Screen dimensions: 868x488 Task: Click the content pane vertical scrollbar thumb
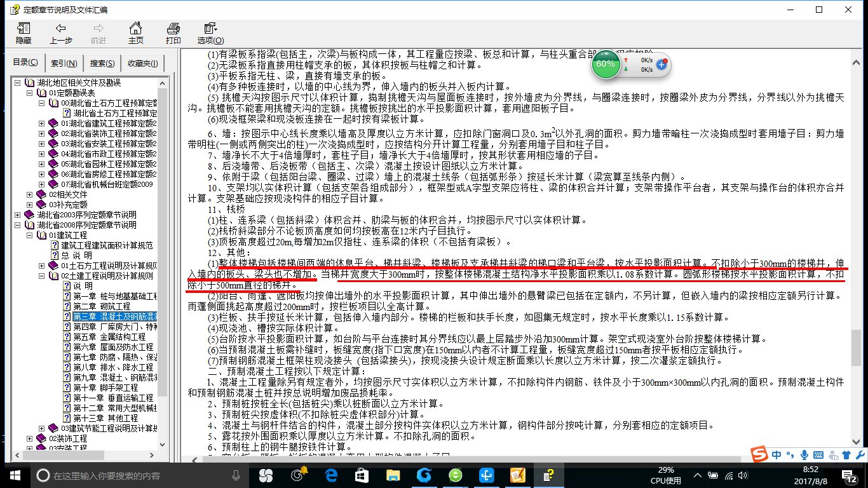coord(857,347)
